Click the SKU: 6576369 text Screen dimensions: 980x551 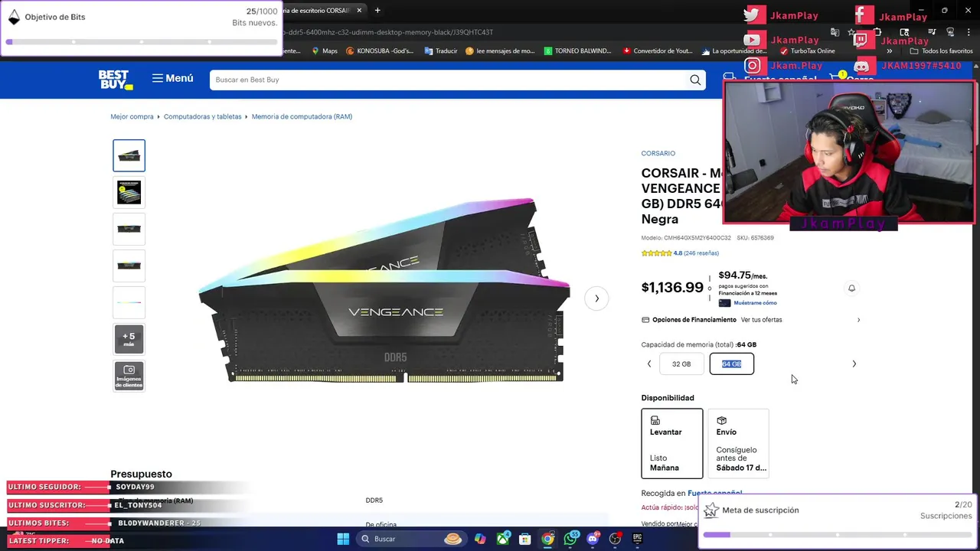click(x=756, y=238)
